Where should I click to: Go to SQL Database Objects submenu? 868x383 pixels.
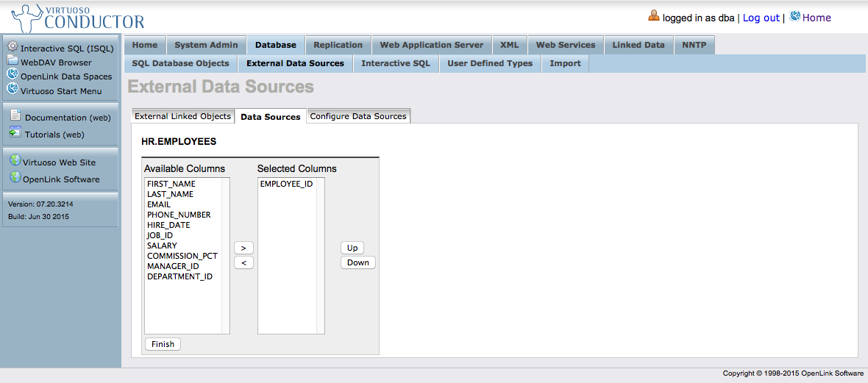[180, 63]
